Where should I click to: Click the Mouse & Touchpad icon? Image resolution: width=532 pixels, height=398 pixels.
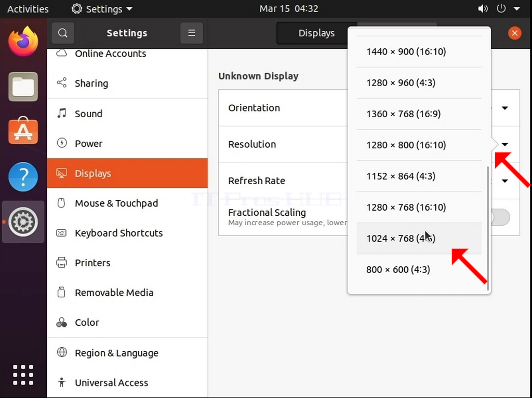point(61,203)
